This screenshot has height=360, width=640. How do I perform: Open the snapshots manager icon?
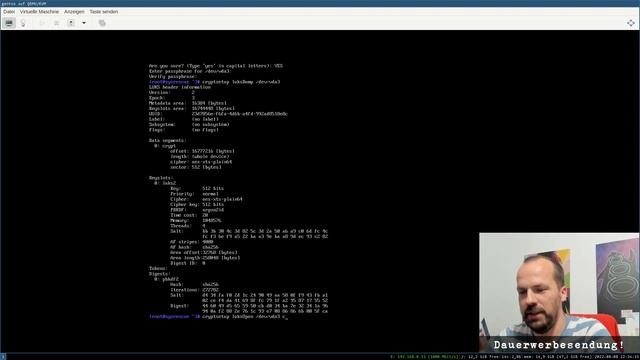(102, 23)
